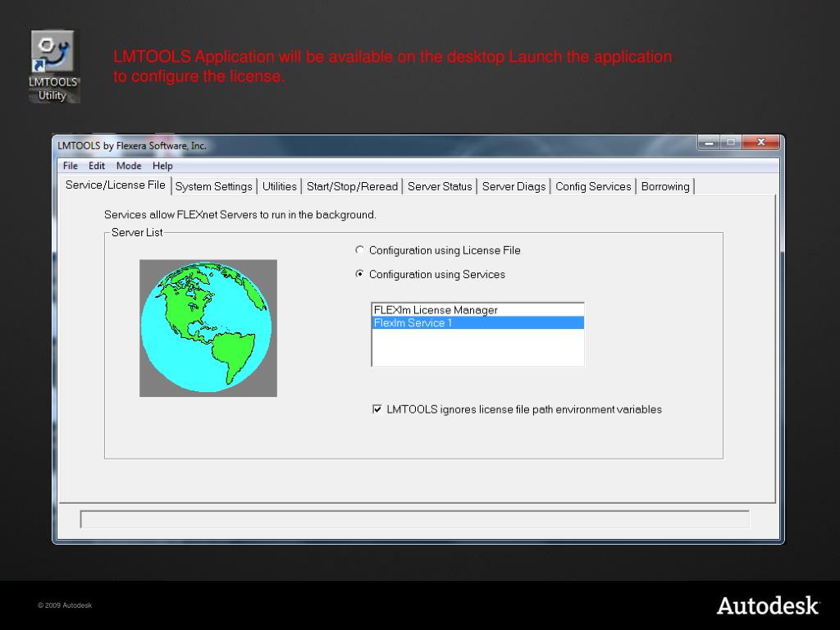Select Flexlm Service 1 in service list

(477, 322)
